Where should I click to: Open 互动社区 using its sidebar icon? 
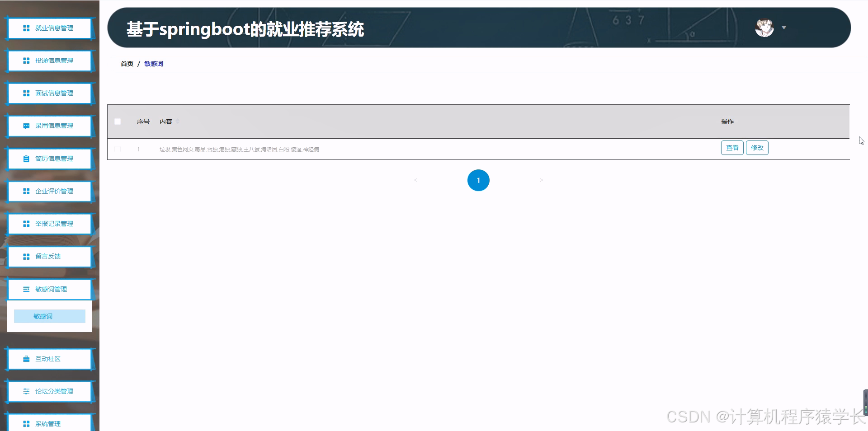(26, 359)
